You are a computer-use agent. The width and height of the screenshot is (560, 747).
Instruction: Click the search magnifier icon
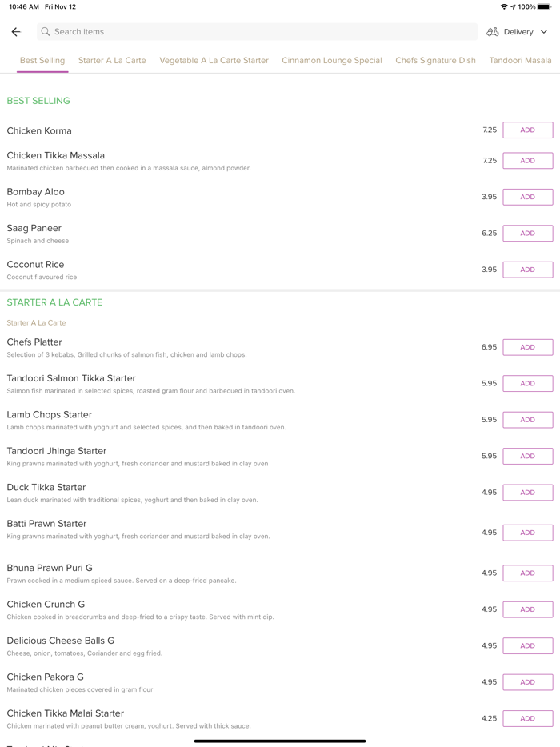click(46, 32)
